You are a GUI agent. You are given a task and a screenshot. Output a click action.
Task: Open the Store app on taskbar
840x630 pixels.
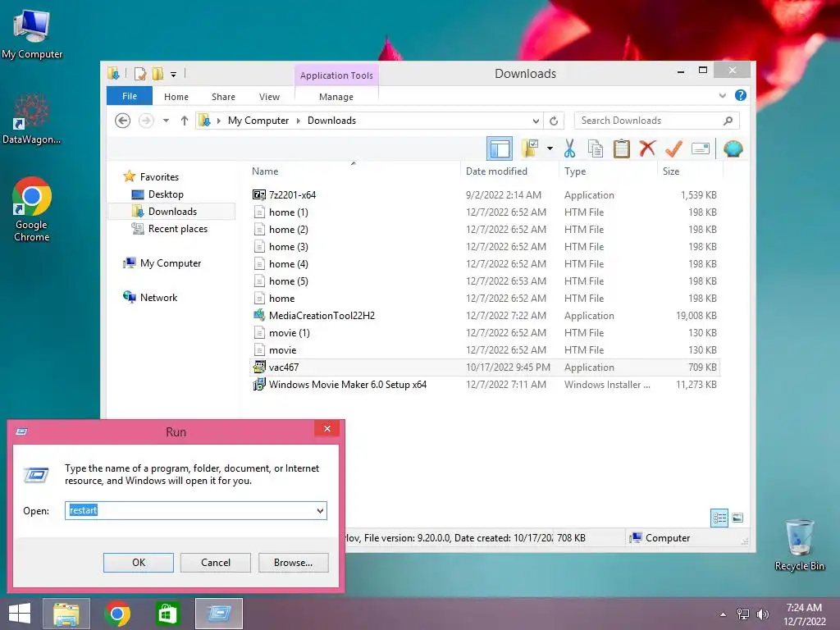167,614
